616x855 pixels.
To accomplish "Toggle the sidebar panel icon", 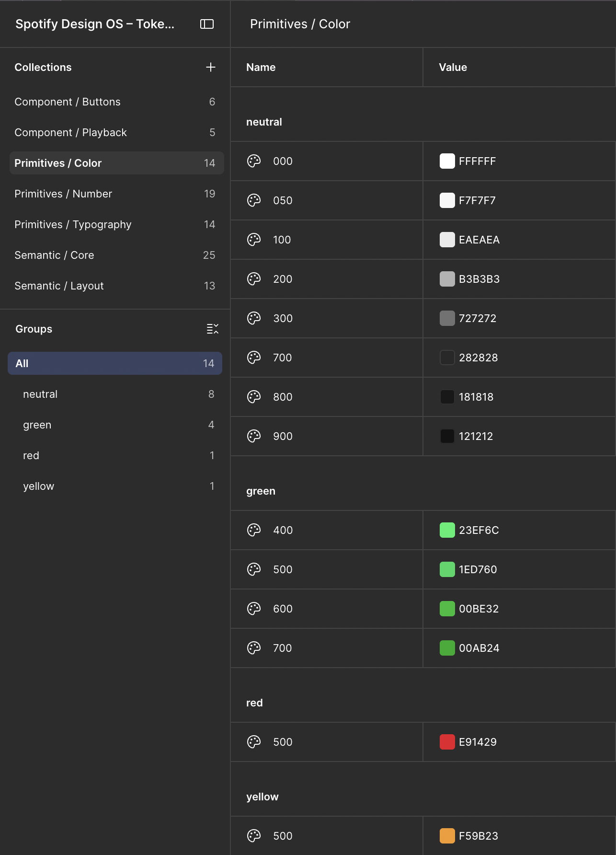I will click(x=206, y=24).
